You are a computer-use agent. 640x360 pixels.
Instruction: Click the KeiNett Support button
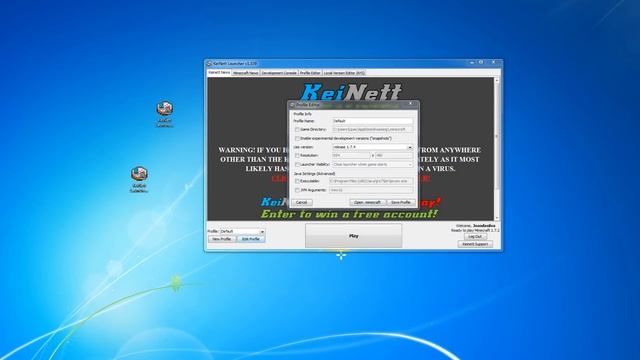pos(475,244)
